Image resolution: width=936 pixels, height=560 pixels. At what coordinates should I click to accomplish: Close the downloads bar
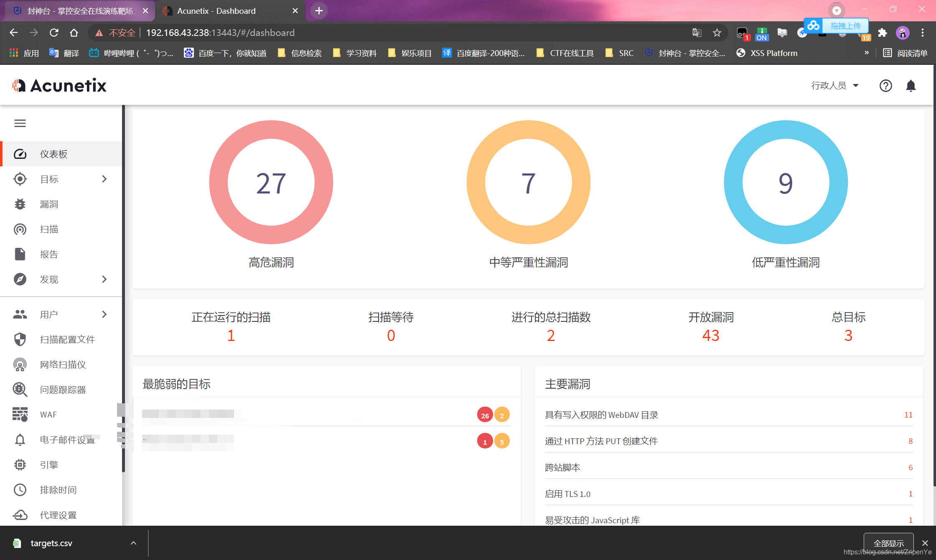[x=925, y=543]
